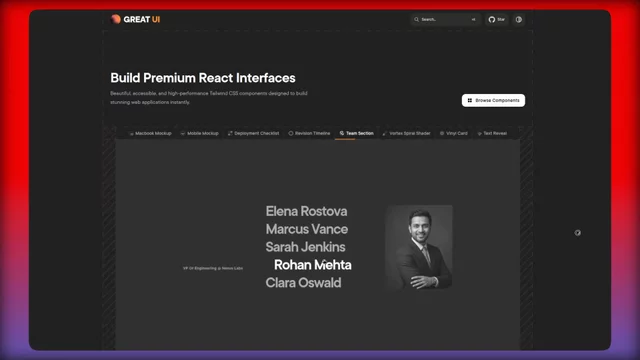The height and width of the screenshot is (360, 640).
Task: Select team member Sarah Jenkins
Action: click(305, 247)
